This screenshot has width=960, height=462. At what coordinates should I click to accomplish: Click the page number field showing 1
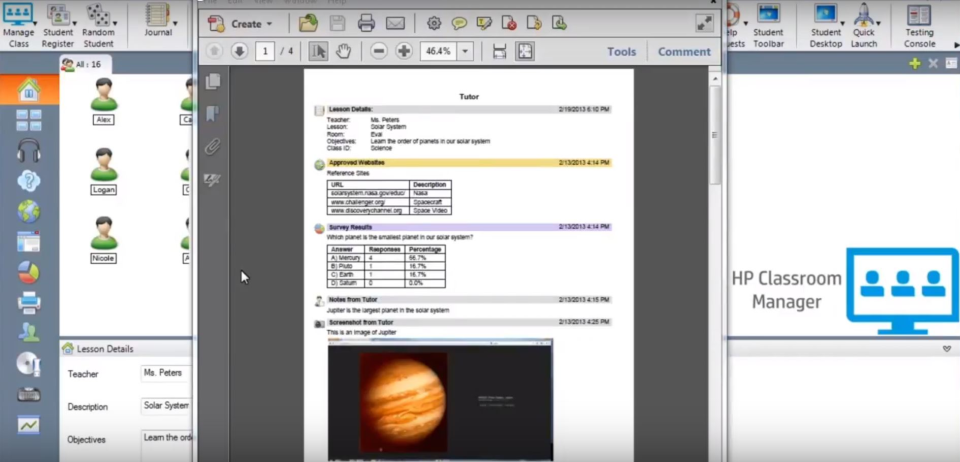click(x=264, y=51)
